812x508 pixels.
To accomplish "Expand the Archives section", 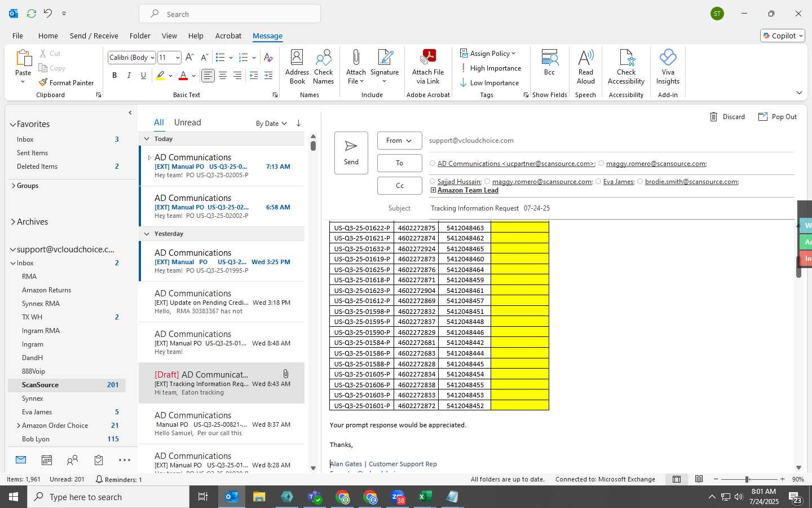I will [13, 222].
